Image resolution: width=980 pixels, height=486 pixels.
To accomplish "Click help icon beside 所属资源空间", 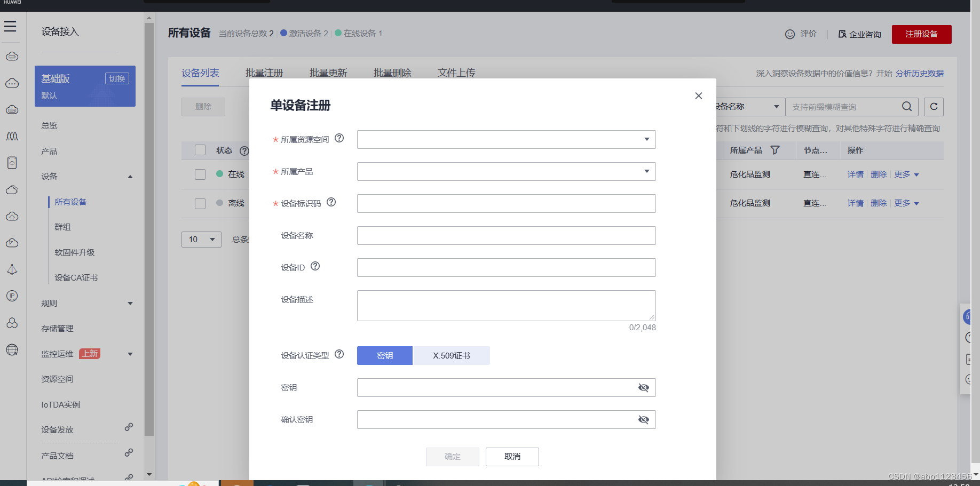I will click(339, 138).
